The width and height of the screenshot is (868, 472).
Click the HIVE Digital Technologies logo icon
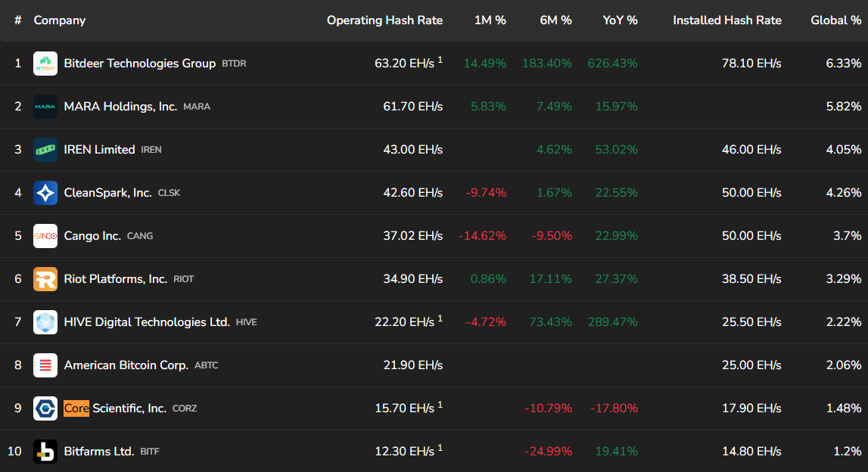point(45,322)
